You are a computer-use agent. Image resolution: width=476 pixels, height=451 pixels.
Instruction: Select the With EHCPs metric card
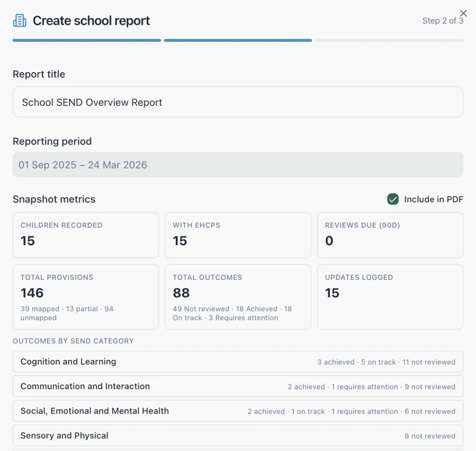point(238,235)
